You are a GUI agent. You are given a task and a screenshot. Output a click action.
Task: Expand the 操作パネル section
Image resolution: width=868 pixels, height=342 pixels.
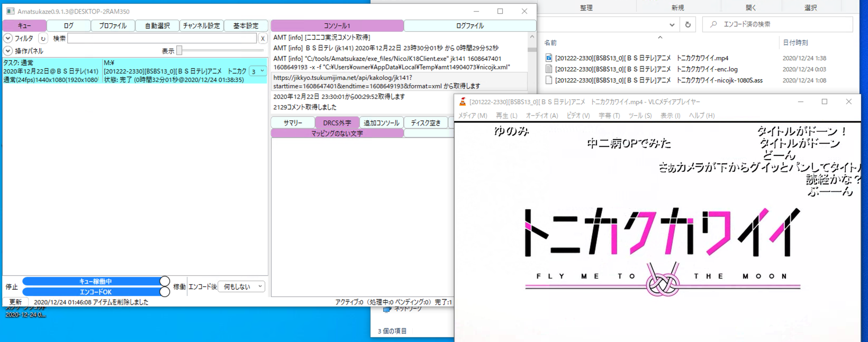(x=8, y=51)
